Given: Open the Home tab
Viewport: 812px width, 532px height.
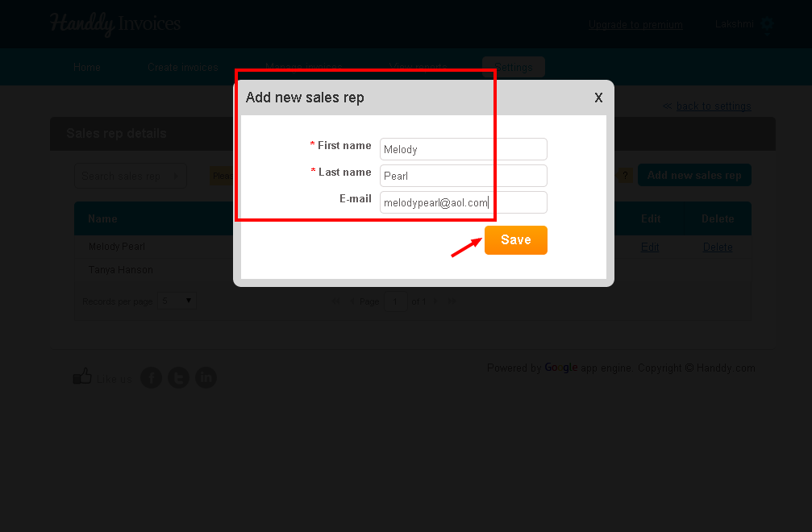Looking at the screenshot, I should coord(87,67).
